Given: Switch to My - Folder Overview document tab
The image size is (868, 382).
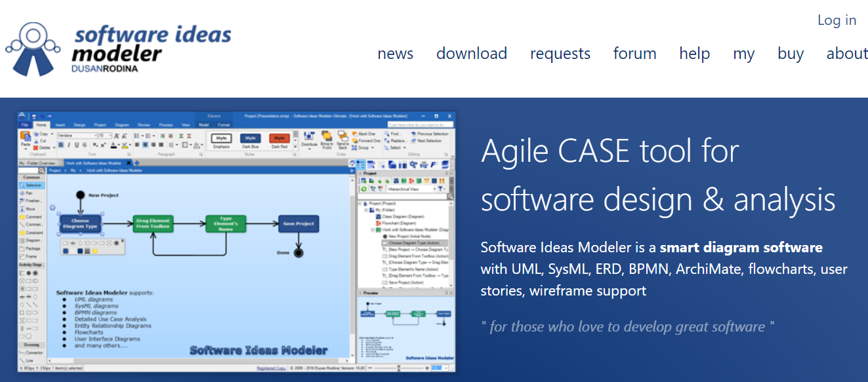Looking at the screenshot, I should 37,163.
